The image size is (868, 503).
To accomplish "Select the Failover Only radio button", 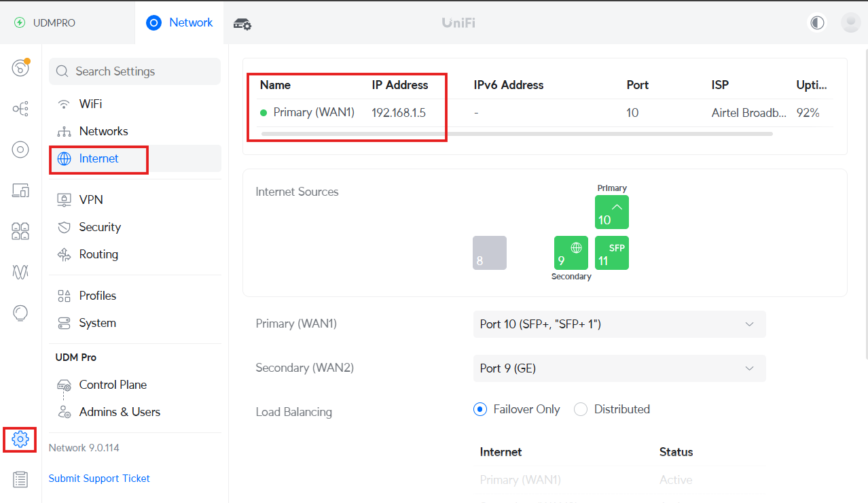I will click(x=480, y=409).
